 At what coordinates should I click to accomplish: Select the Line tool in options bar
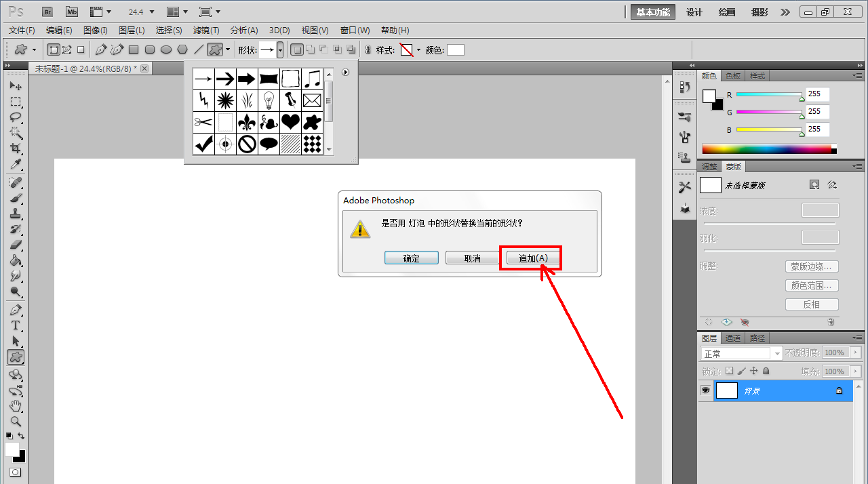(199, 49)
